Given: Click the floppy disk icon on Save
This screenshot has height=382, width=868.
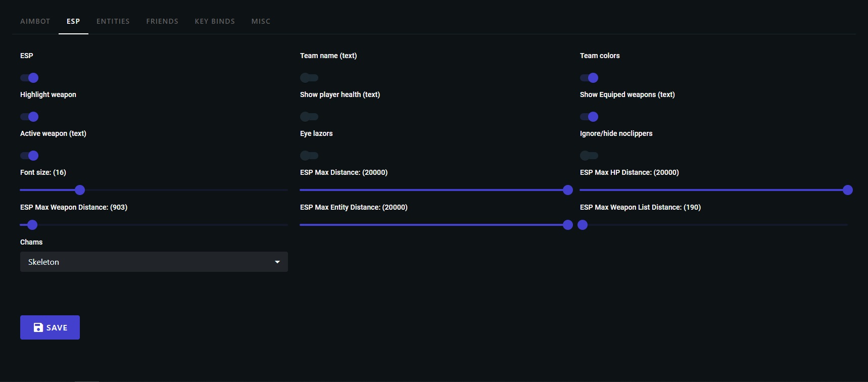Looking at the screenshot, I should (x=38, y=327).
